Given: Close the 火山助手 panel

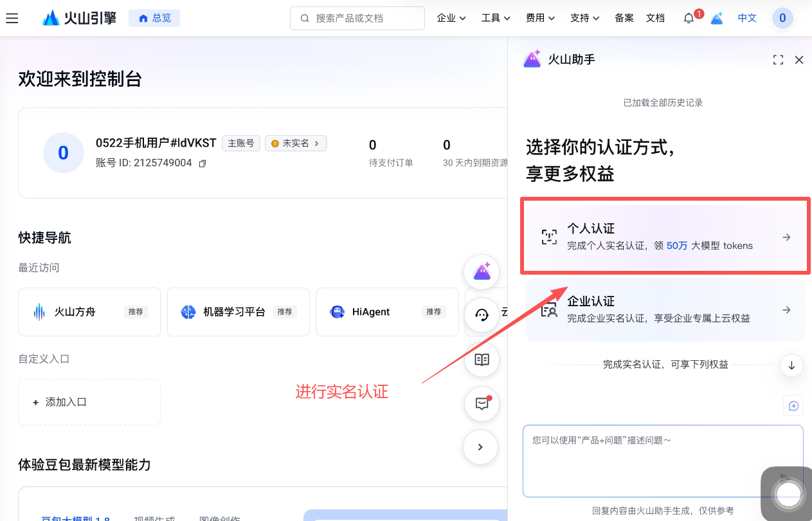Looking at the screenshot, I should point(799,60).
